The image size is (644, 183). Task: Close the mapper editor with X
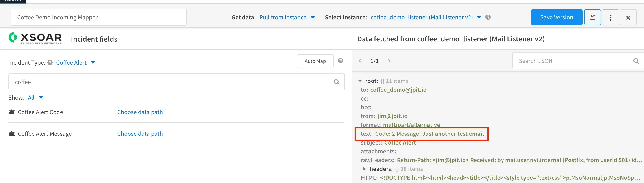pos(628,17)
